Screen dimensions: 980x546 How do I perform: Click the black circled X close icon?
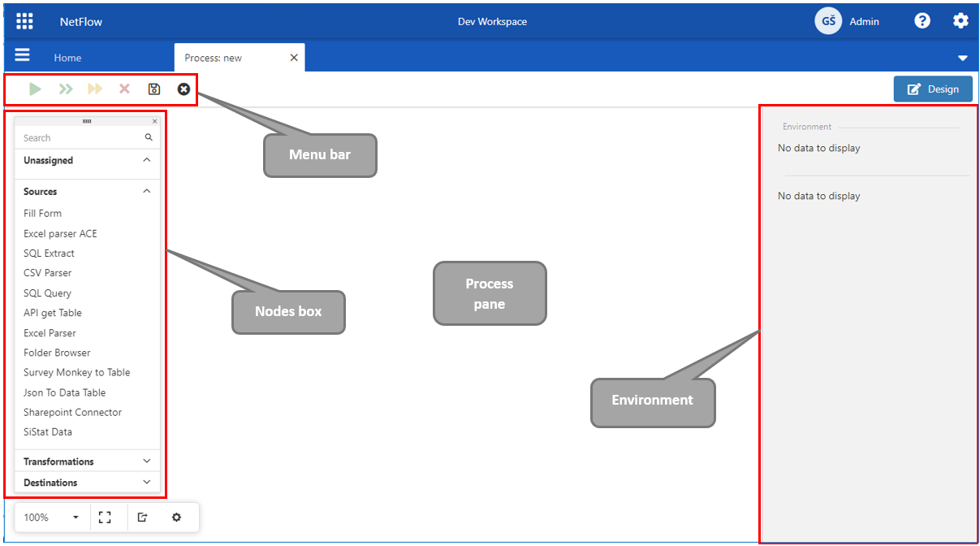183,89
